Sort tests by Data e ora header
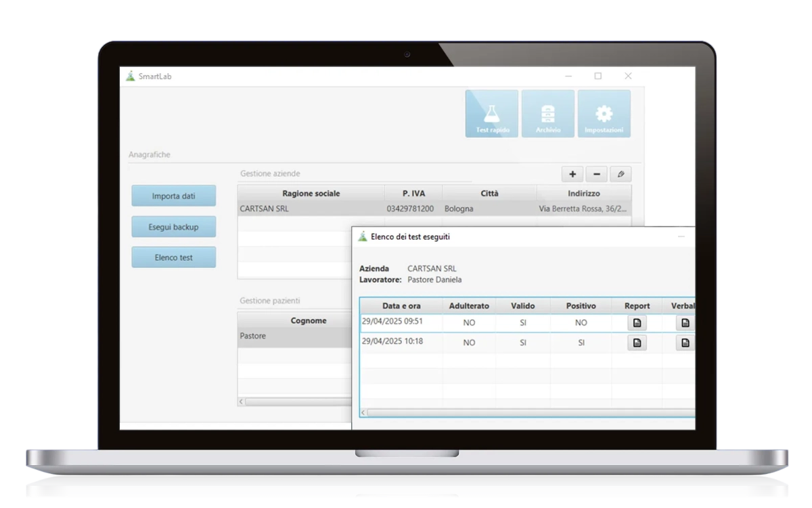 click(401, 305)
